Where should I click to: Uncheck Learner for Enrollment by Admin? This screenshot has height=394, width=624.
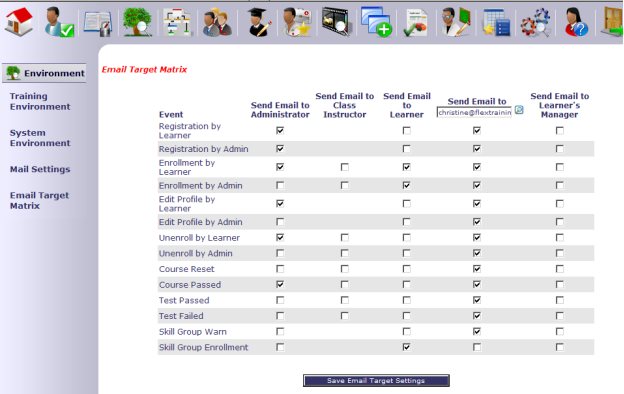(x=406, y=185)
